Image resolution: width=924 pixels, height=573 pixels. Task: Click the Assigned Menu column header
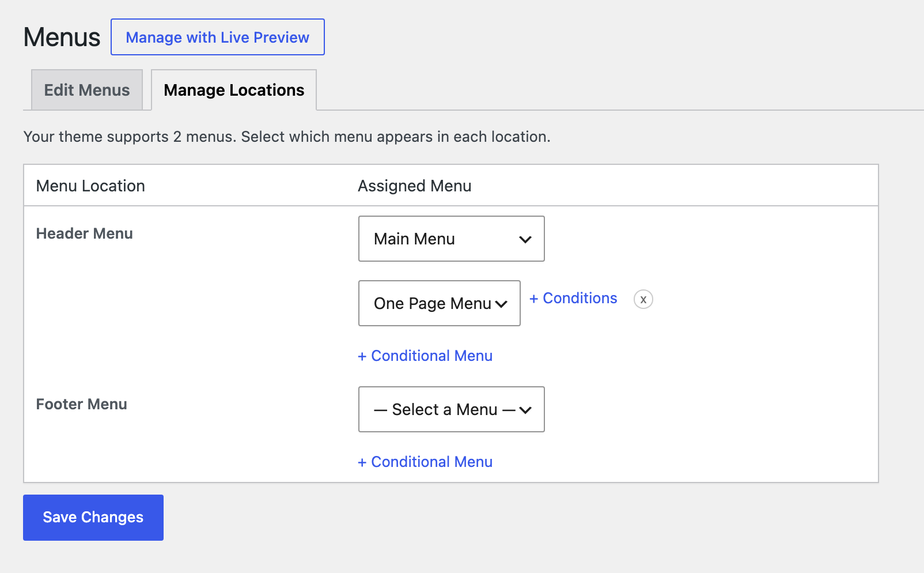click(415, 186)
